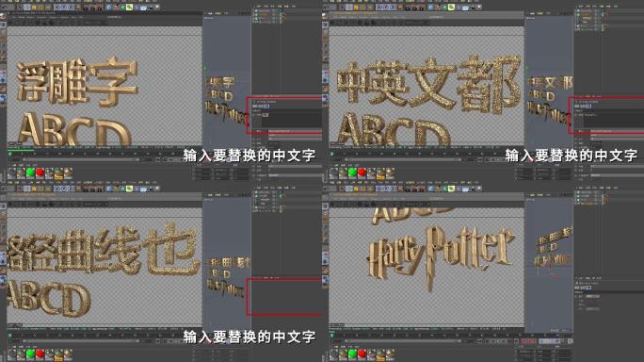
Task: Click the green playhead marker in 浮雕字 timeline
Action: click(9, 153)
